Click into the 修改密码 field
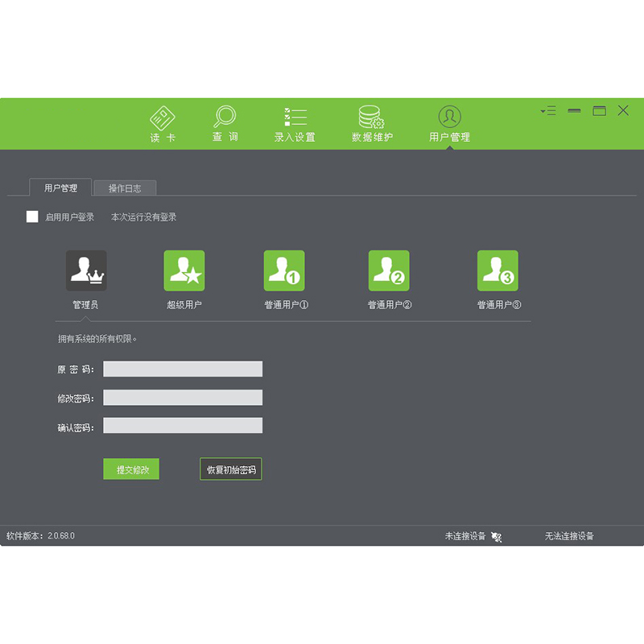Image resolution: width=644 pixels, height=644 pixels. click(x=183, y=398)
